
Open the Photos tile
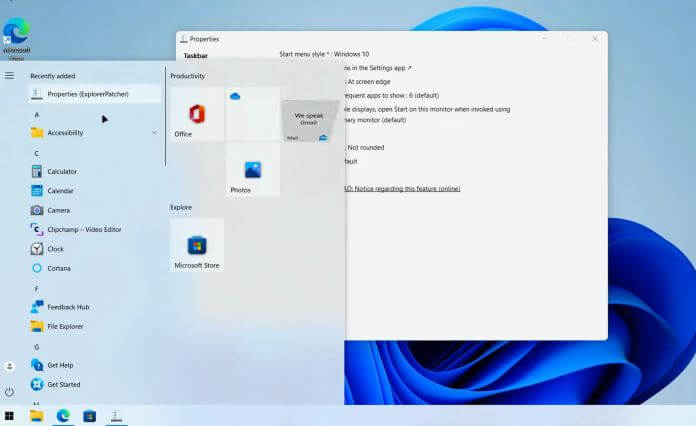(253, 170)
